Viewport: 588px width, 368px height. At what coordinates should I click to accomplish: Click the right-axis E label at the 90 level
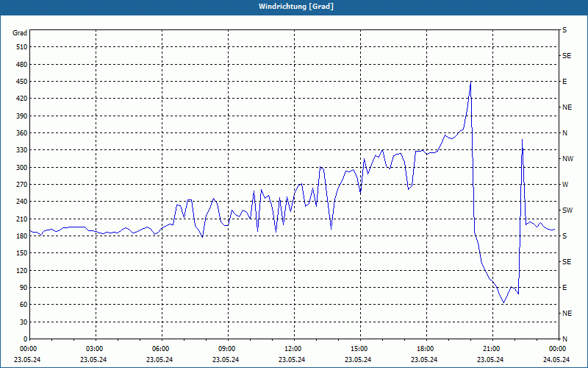(564, 288)
